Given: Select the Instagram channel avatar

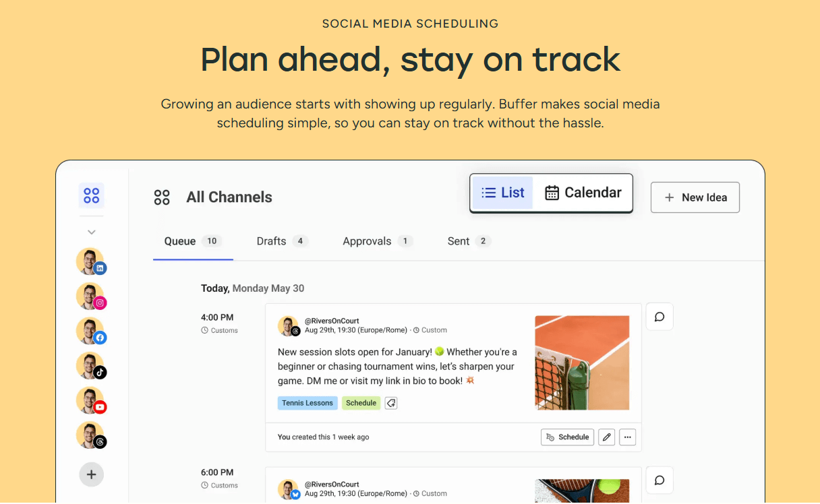Looking at the screenshot, I should (90, 296).
